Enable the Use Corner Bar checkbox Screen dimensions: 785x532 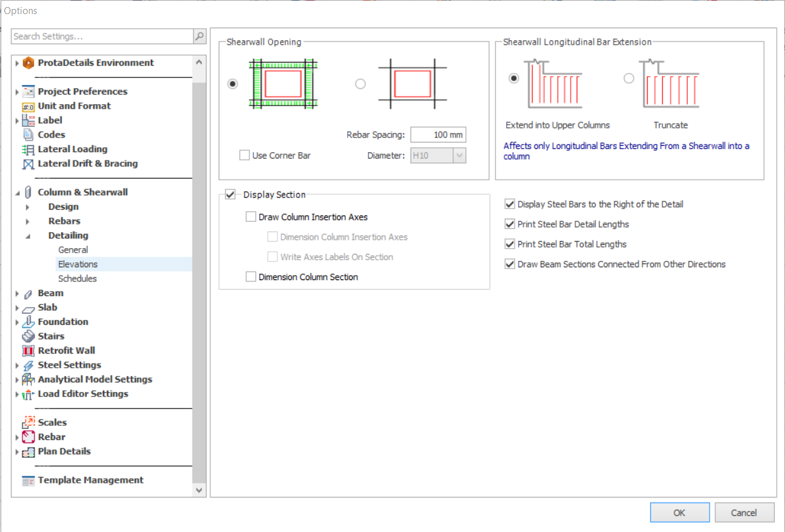click(x=244, y=155)
